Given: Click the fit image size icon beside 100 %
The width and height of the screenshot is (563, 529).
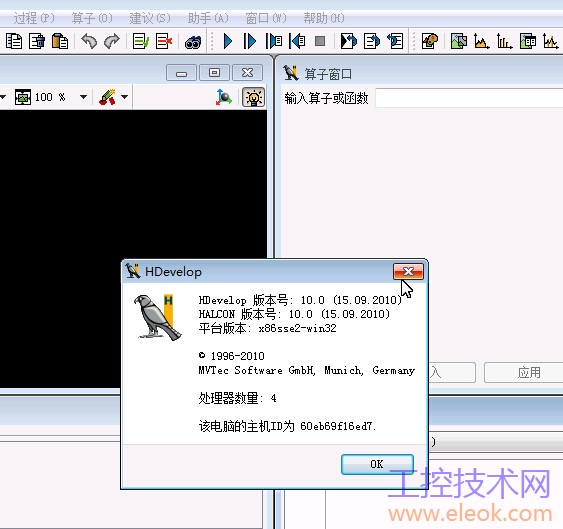Looking at the screenshot, I should point(23,97).
